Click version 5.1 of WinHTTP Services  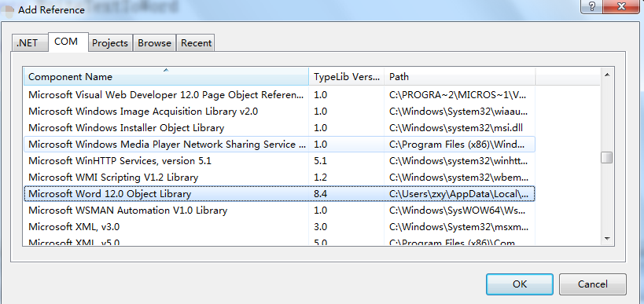(x=320, y=161)
